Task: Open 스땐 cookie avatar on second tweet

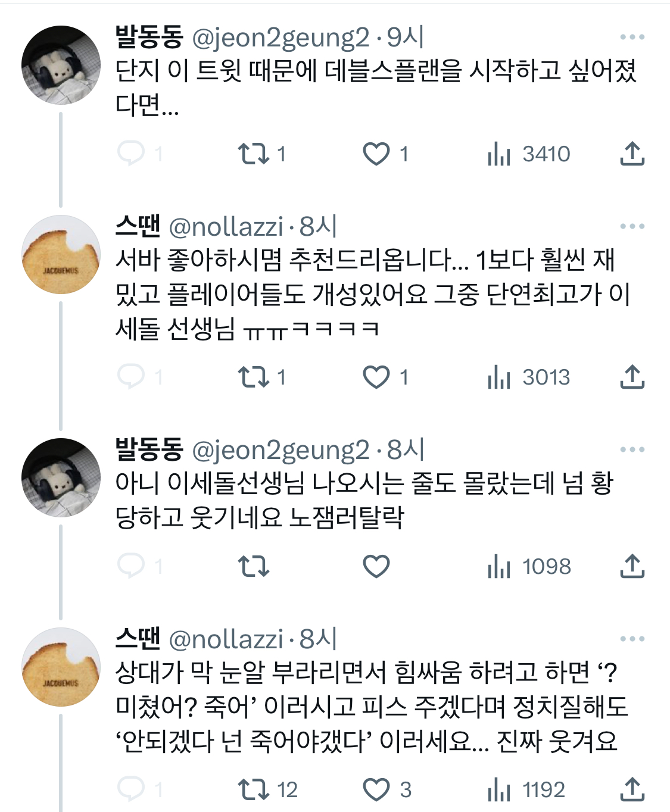Action: 61,255
